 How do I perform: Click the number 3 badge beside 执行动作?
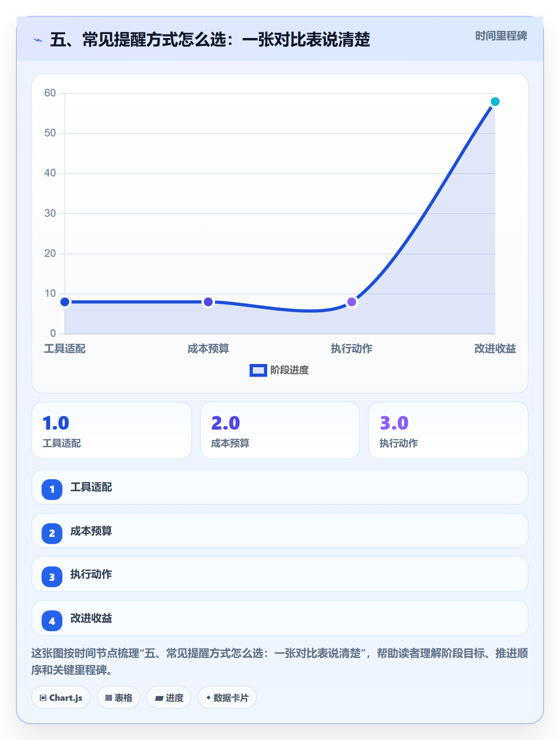52,577
